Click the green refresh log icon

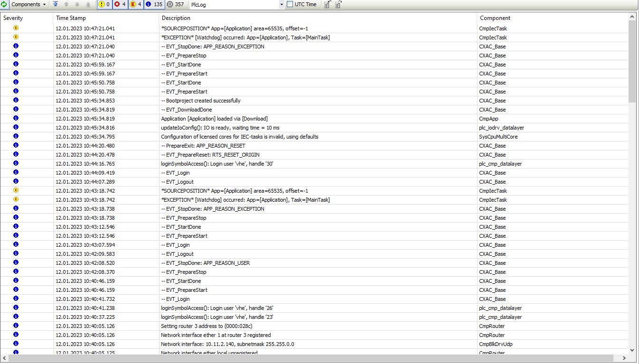point(4,4)
